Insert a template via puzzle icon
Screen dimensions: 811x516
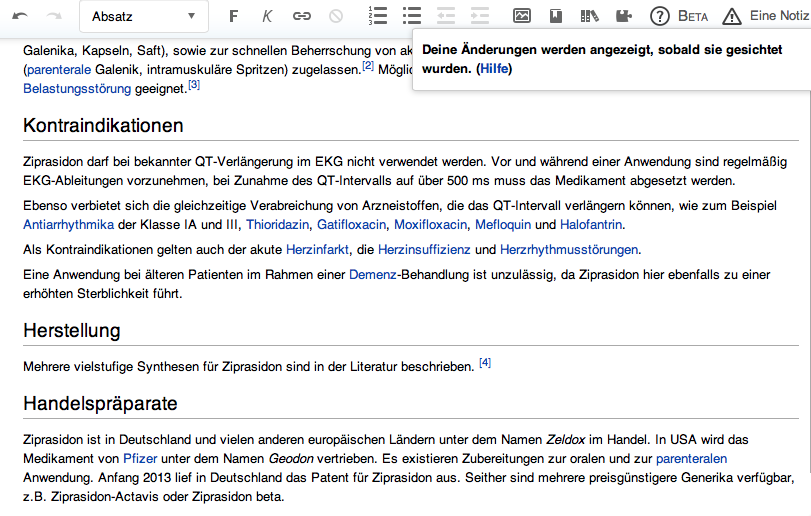[x=624, y=17]
